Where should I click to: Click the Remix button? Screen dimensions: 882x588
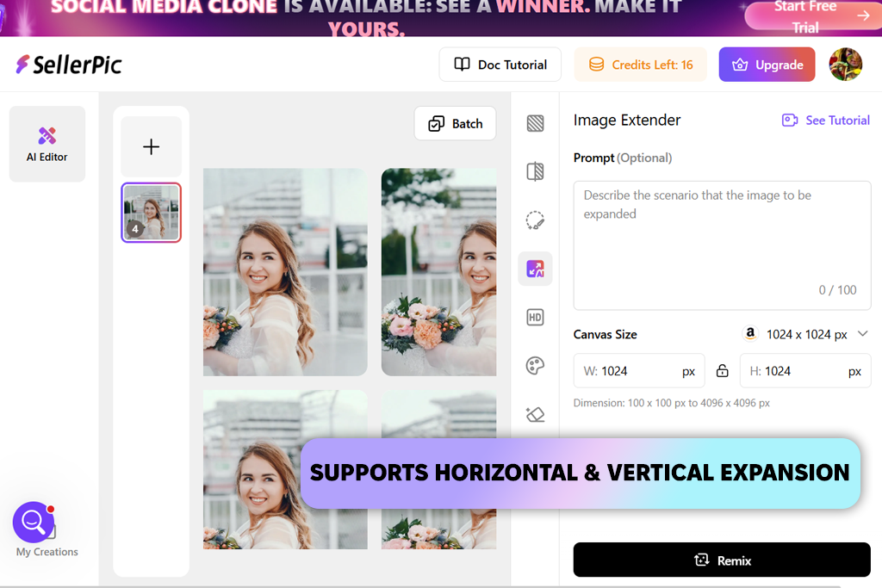point(723,560)
